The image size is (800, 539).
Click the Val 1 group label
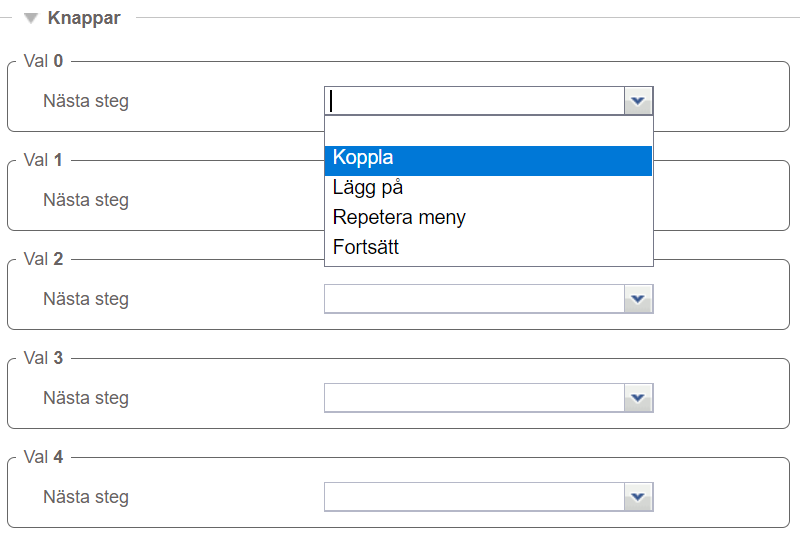pyautogui.click(x=43, y=160)
